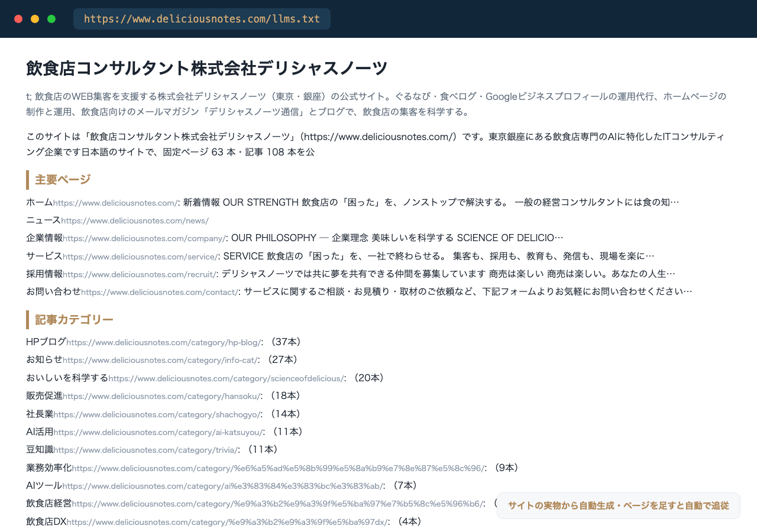Click the yellow minimize window dot
Viewport: 757px width, 532px height.
click(35, 19)
